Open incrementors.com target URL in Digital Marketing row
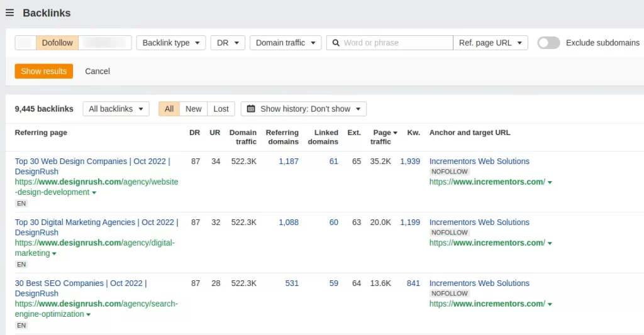Viewport: 644px width, 335px height. pyautogui.click(x=487, y=243)
